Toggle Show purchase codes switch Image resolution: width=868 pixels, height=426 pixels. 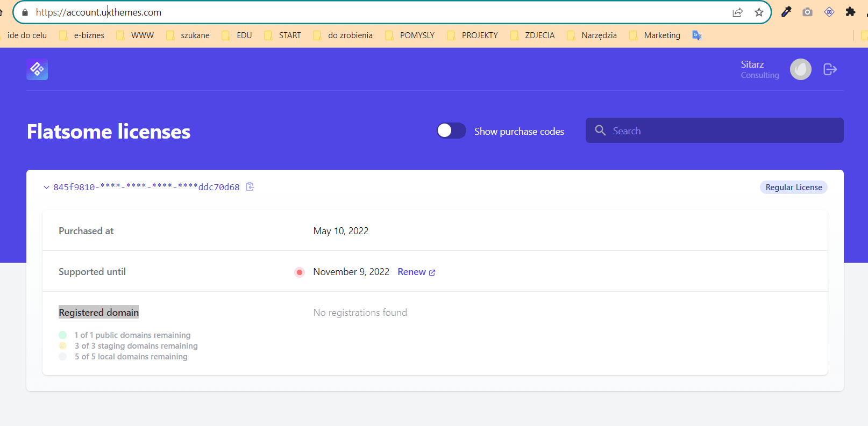click(451, 131)
